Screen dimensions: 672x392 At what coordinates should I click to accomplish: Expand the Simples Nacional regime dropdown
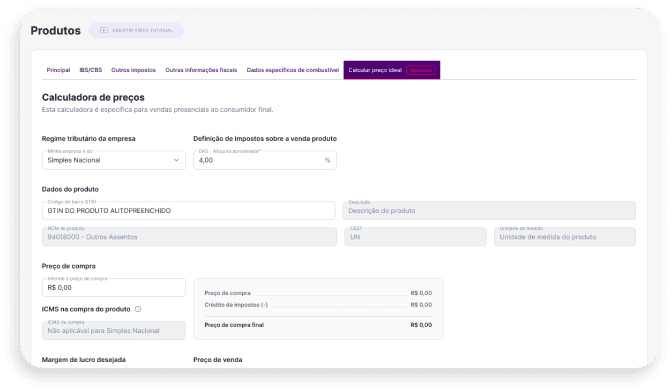point(114,160)
